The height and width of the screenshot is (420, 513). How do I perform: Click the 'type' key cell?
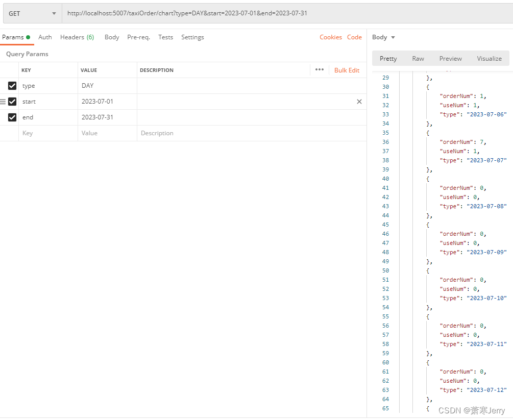pyautogui.click(x=48, y=86)
